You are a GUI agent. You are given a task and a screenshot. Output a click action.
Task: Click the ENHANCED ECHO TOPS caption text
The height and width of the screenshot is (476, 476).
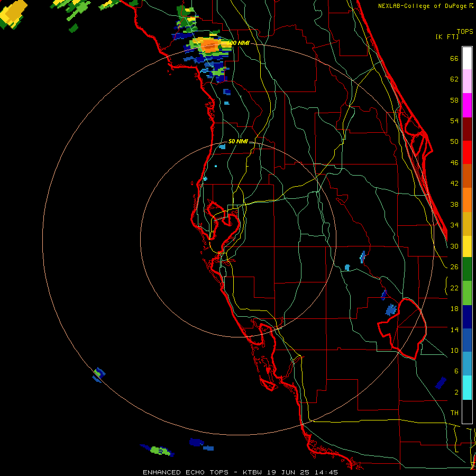click(x=186, y=472)
